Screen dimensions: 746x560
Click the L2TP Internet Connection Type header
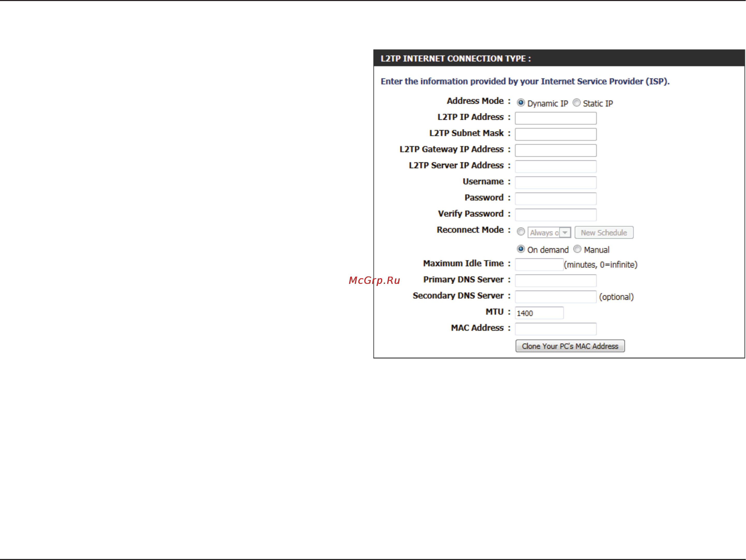click(x=559, y=58)
